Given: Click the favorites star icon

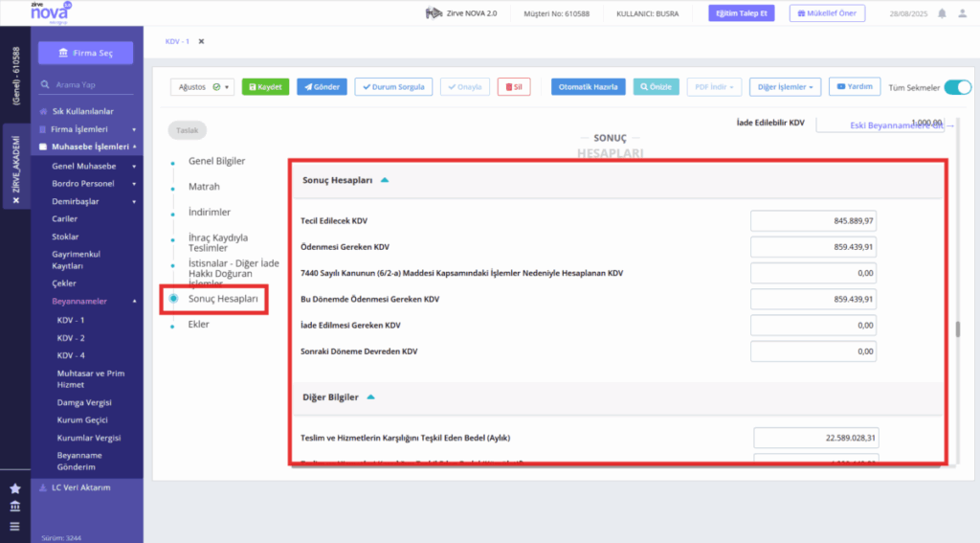Looking at the screenshot, I should pos(15,488).
